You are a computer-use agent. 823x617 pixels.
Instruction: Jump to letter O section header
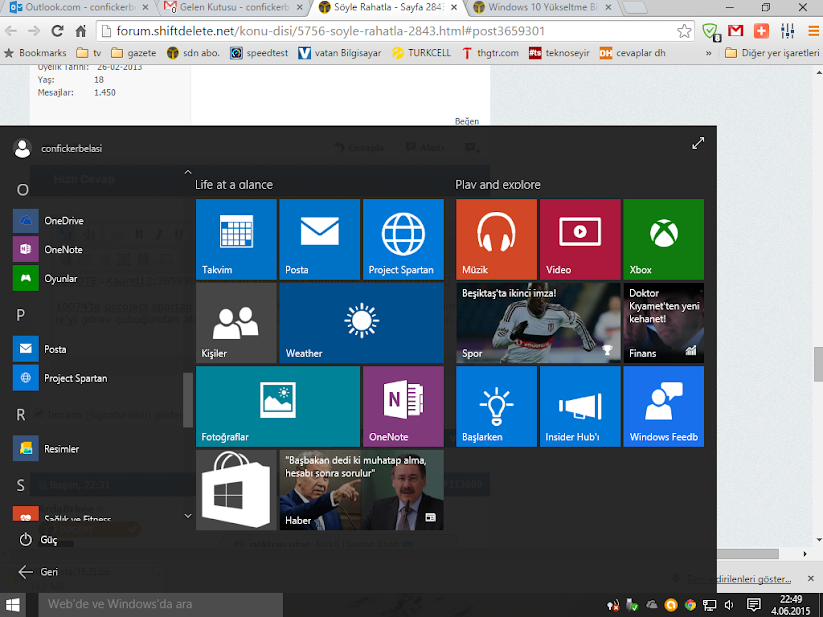pyautogui.click(x=23, y=189)
